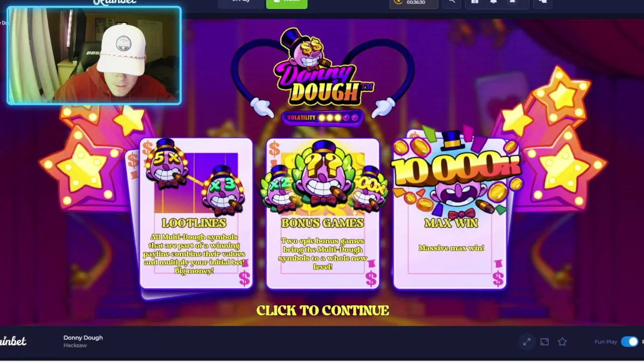This screenshot has width=644, height=362.
Task: Open the green Wallet button
Action: pyautogui.click(x=287, y=3)
